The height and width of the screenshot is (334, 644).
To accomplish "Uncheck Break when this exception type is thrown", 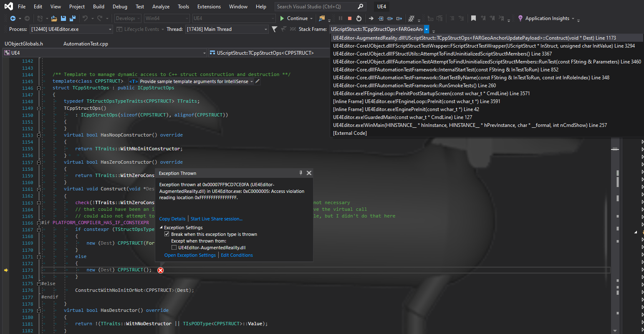I will click(167, 234).
